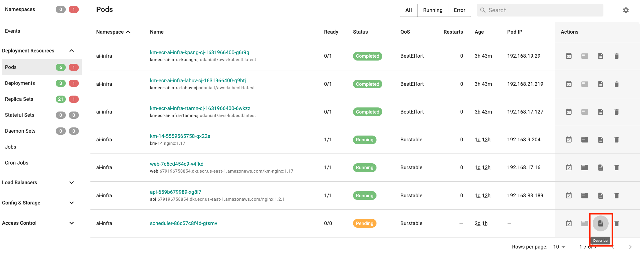This screenshot has width=644, height=254.
Task: Delete the scheduler-86c57c8f4d-gtsmv pod
Action: 616,223
